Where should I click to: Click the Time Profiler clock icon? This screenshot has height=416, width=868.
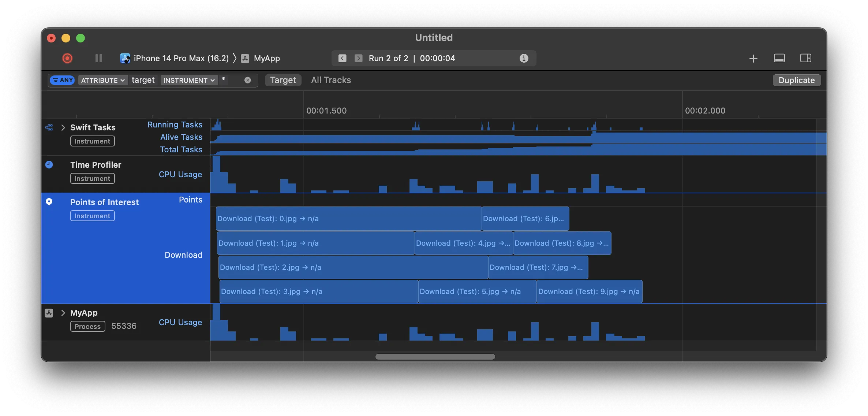coord(49,165)
